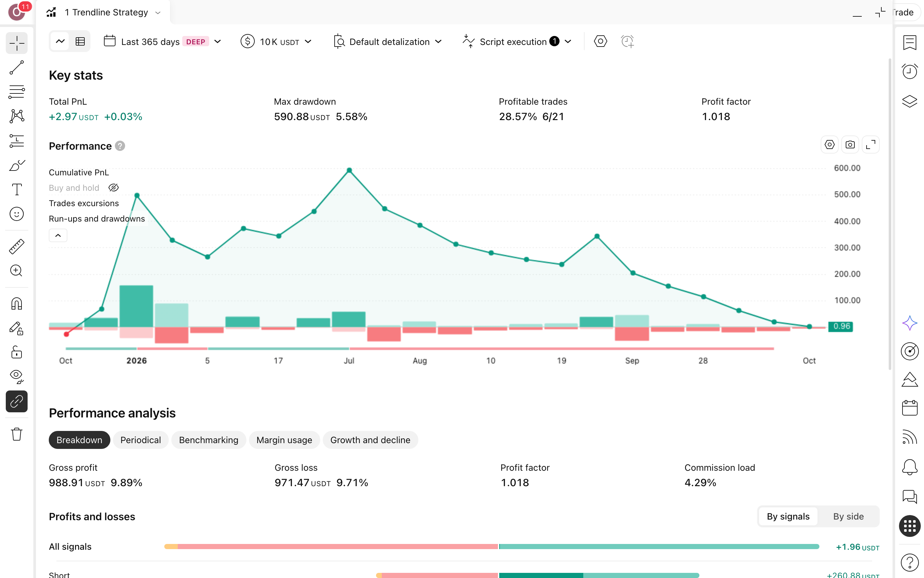Toggle magnet mode for drawings

point(17,303)
